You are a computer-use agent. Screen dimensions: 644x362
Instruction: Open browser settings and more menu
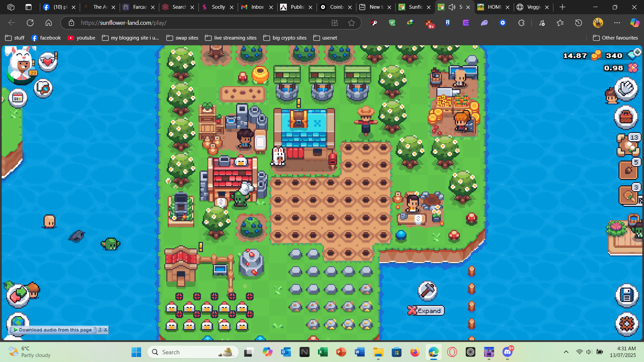pyautogui.click(x=617, y=23)
